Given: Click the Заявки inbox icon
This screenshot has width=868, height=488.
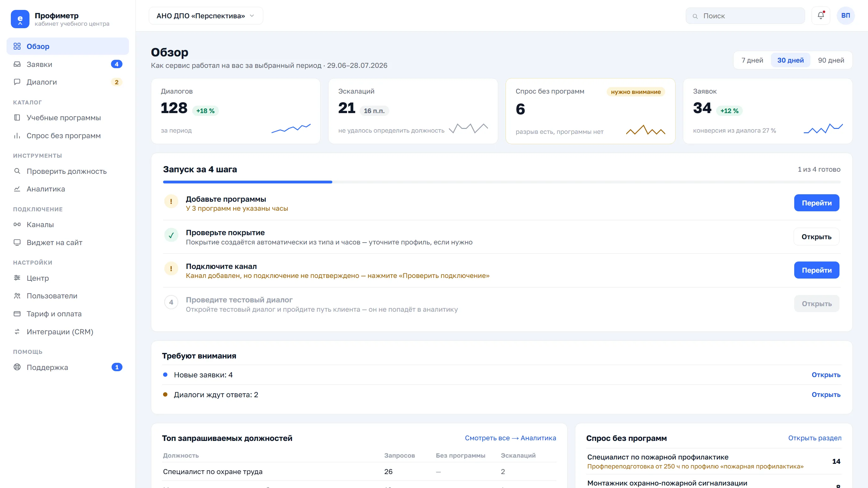Looking at the screenshot, I should (17, 64).
